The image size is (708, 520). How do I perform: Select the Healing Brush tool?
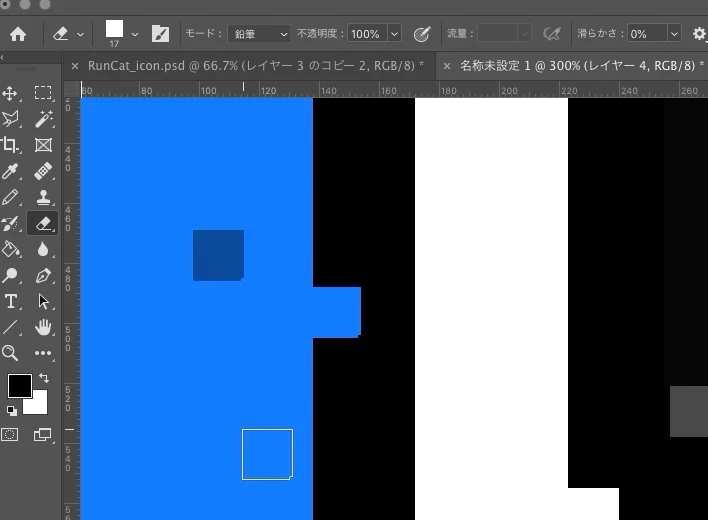(x=43, y=172)
